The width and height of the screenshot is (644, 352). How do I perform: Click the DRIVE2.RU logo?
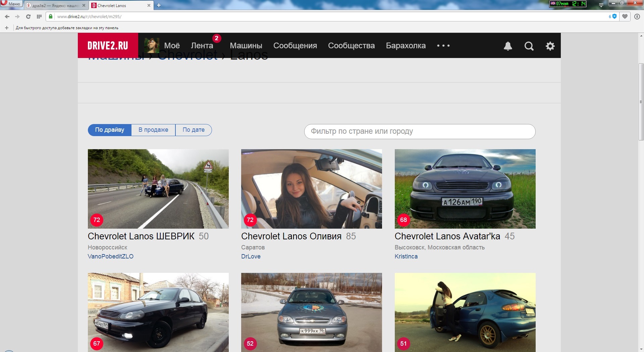click(108, 46)
